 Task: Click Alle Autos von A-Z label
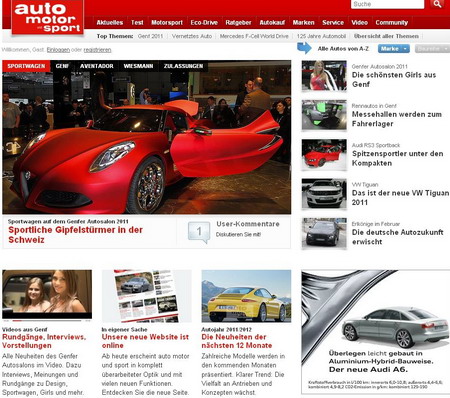pos(343,49)
